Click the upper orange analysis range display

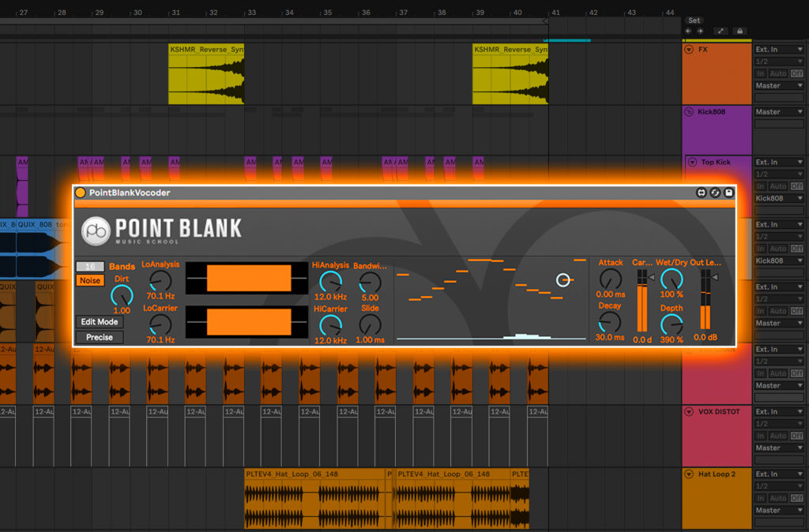[246, 279]
